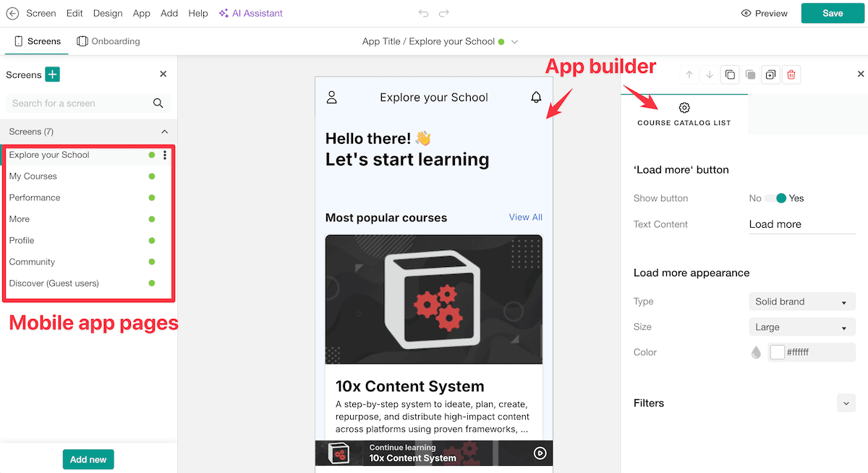Viewport: 868px width, 473px height.
Task: Move the selected widget down
Action: tap(710, 74)
